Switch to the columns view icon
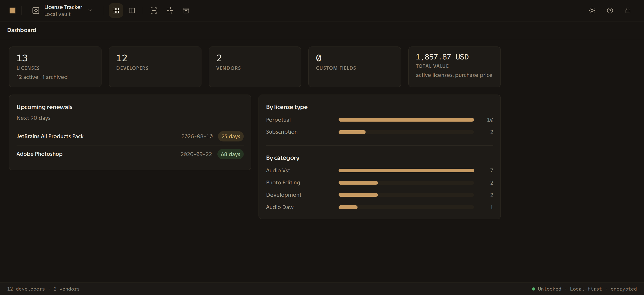Image resolution: width=644 pixels, height=295 pixels. 132,11
